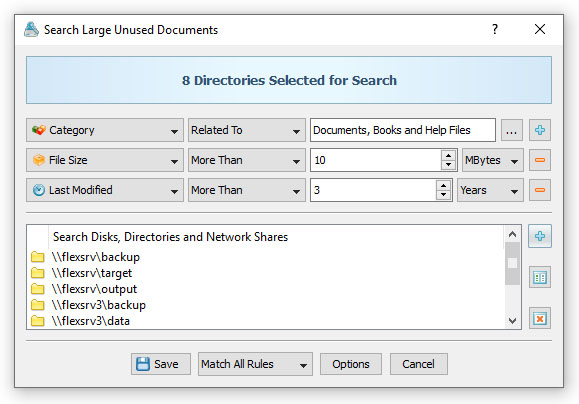Open the Category rule type dropdown

coord(105,130)
